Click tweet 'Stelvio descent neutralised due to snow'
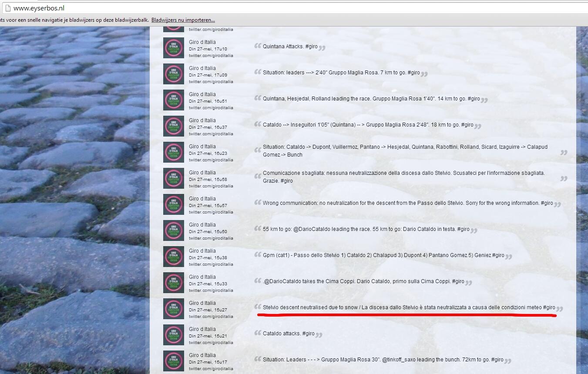 coord(409,307)
